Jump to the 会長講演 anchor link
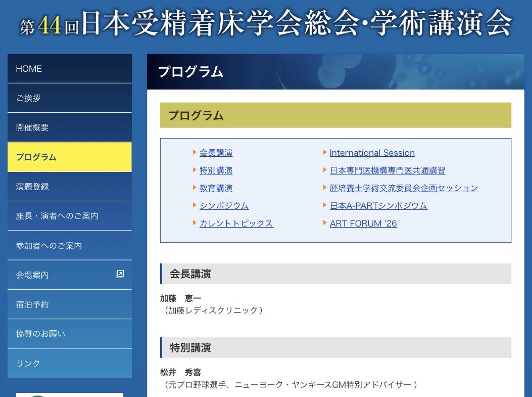Image resolution: width=532 pixels, height=397 pixels. tap(216, 153)
